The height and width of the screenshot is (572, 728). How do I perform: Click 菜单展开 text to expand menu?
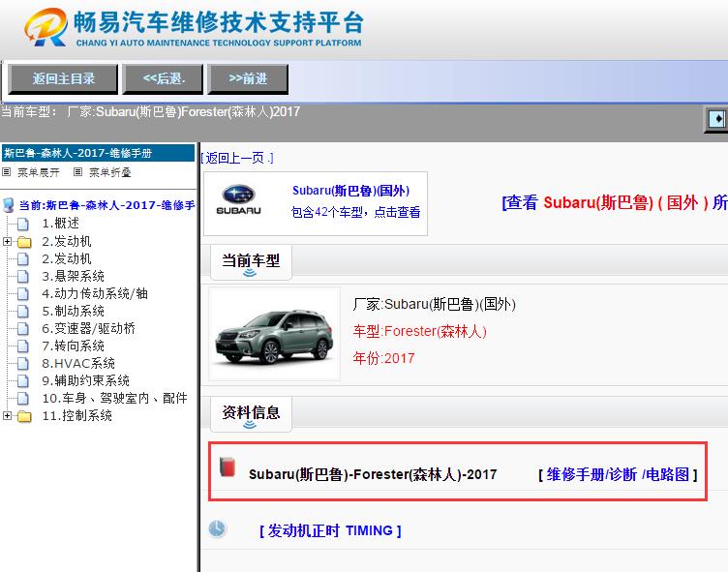point(39,172)
